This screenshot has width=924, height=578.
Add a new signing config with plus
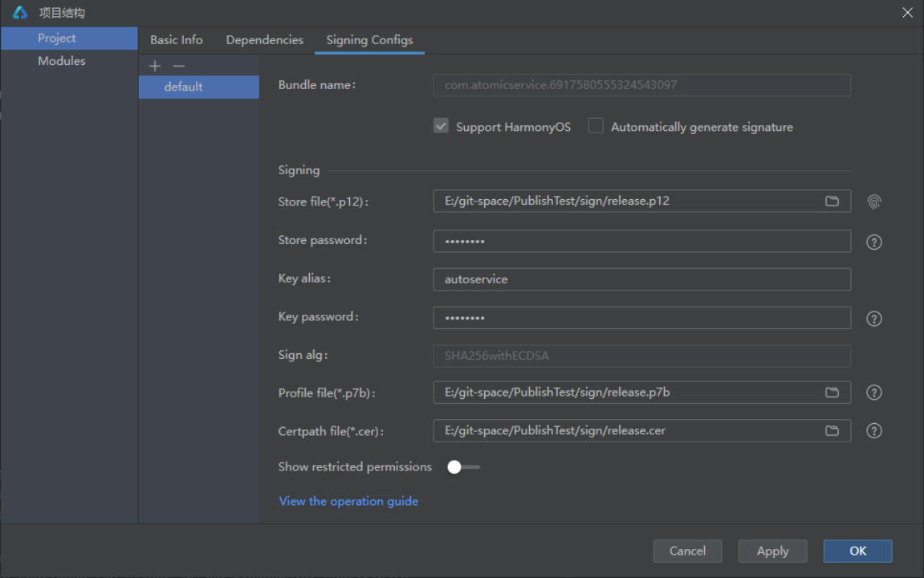(155, 66)
